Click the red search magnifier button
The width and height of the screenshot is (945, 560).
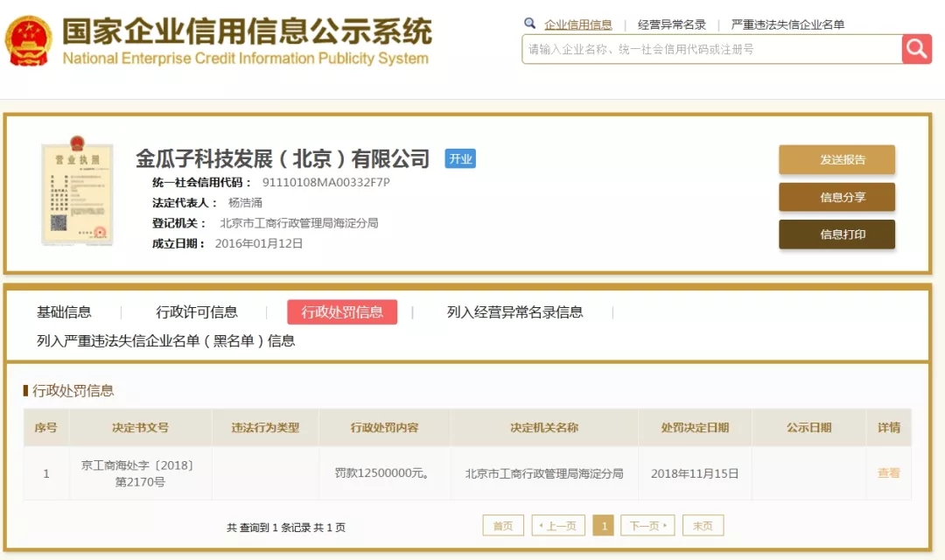point(917,49)
